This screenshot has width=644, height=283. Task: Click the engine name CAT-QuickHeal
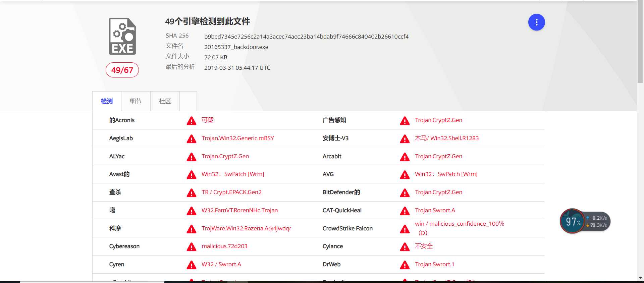[x=342, y=210]
